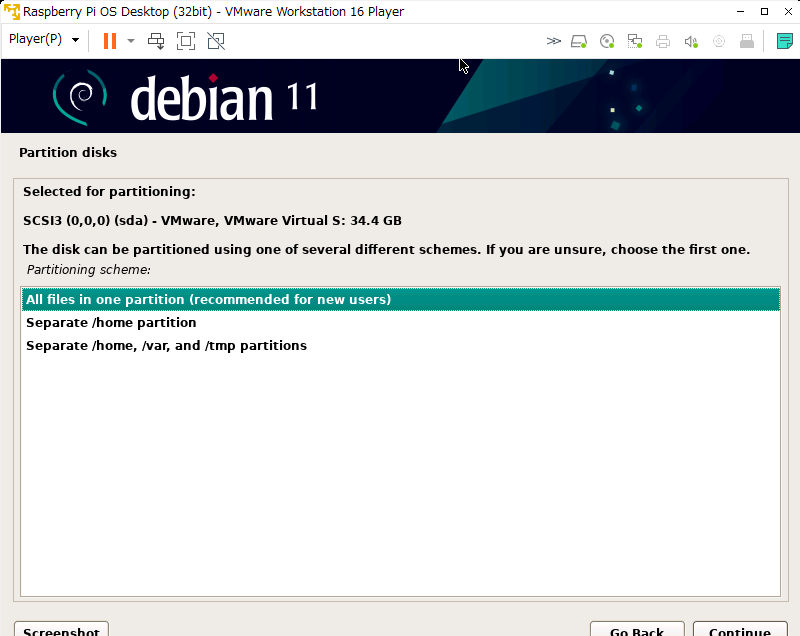Toggle Unity mode icon

[216, 41]
